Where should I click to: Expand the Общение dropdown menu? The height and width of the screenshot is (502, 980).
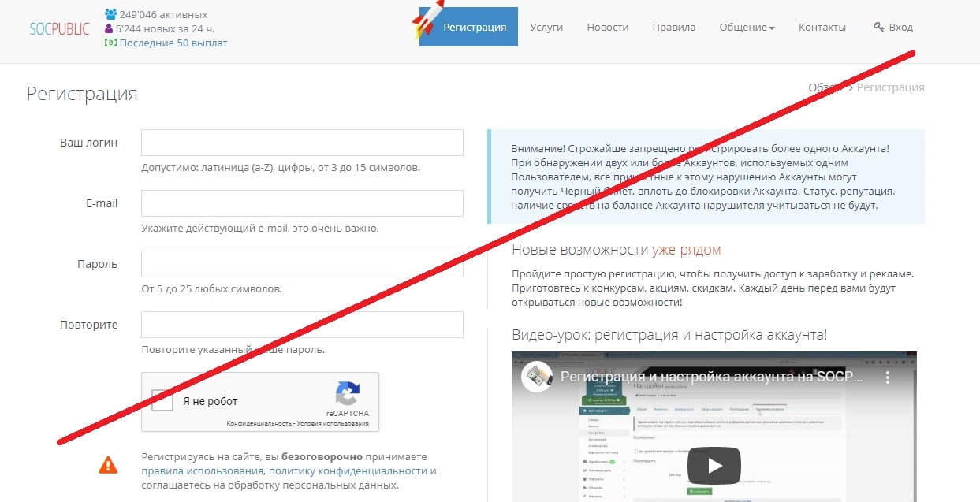747,27
